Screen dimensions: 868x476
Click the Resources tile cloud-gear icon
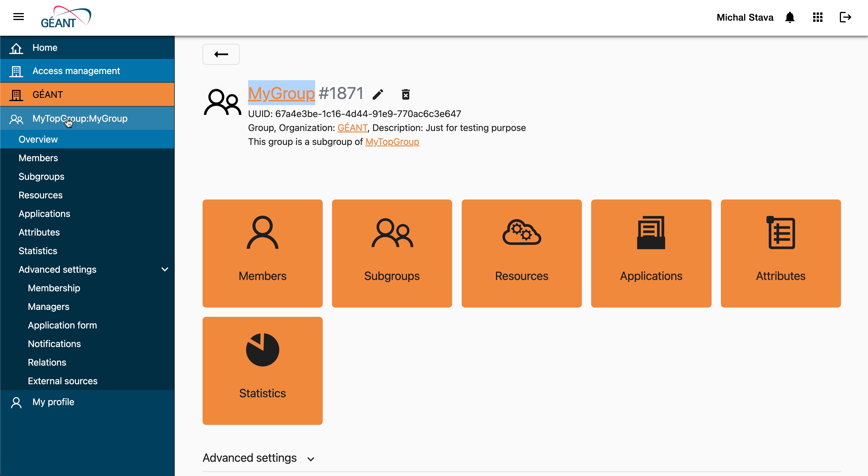[x=521, y=232]
